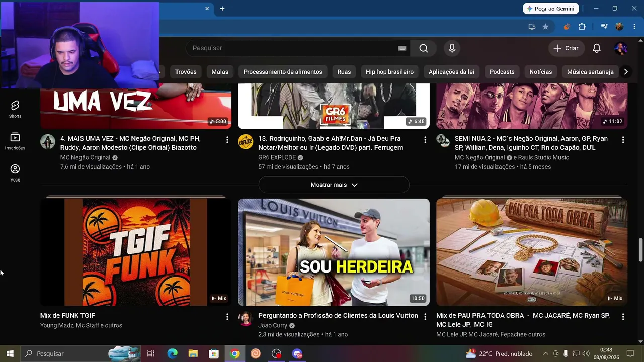Image resolution: width=644 pixels, height=362 pixels.
Task: Show more category chips with right arrow
Action: tap(626, 72)
